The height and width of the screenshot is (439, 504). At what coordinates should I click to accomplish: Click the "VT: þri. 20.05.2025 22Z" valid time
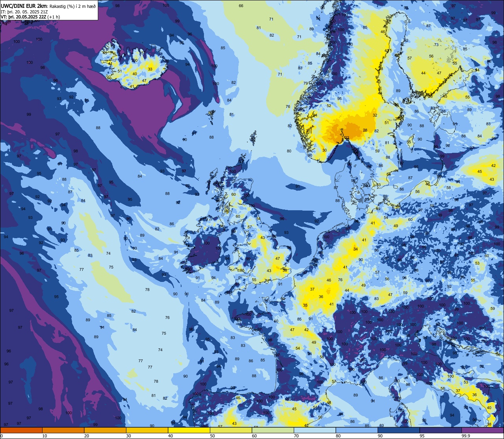coord(23,17)
